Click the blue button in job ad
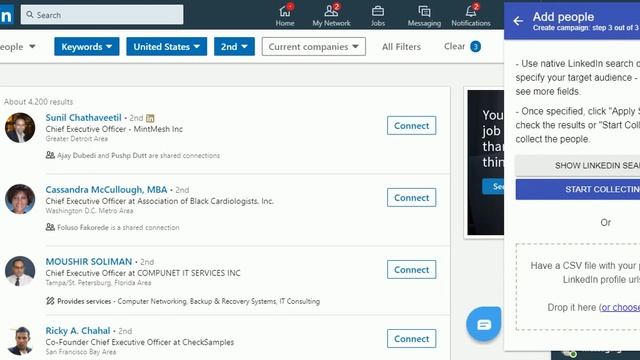This screenshot has width=640, height=360. click(493, 187)
